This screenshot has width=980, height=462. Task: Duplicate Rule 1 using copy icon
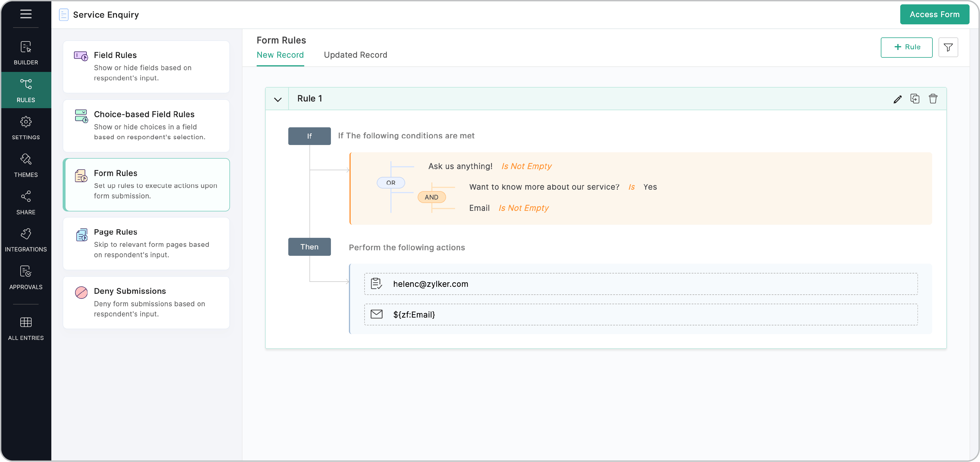(x=914, y=99)
